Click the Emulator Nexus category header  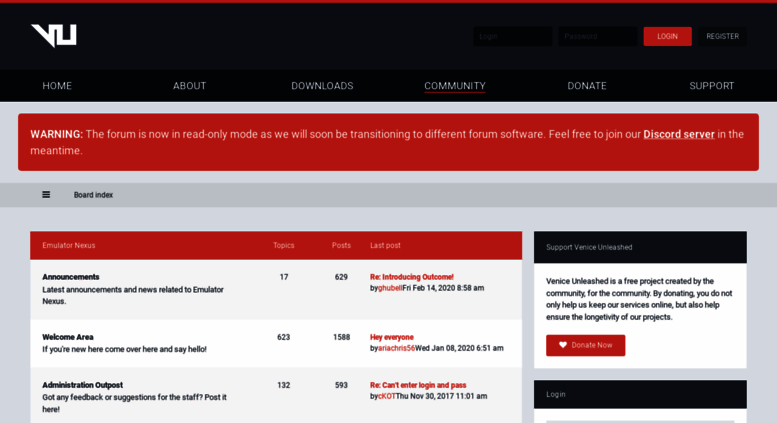(x=69, y=245)
